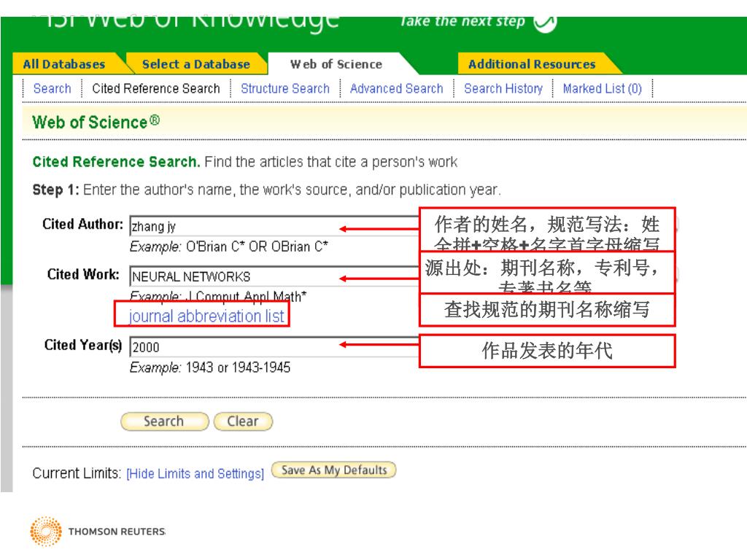Click Hide Limits and Settings link
Screen dimensions: 747x560
tap(196, 473)
